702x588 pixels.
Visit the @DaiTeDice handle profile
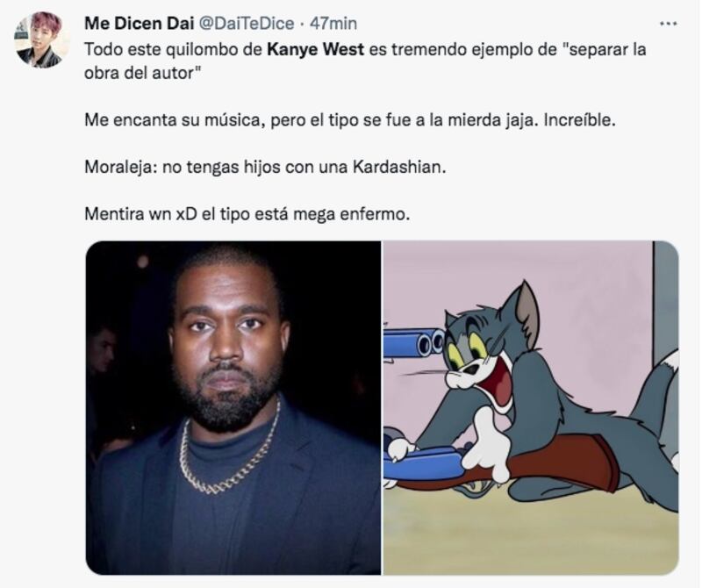(246, 24)
